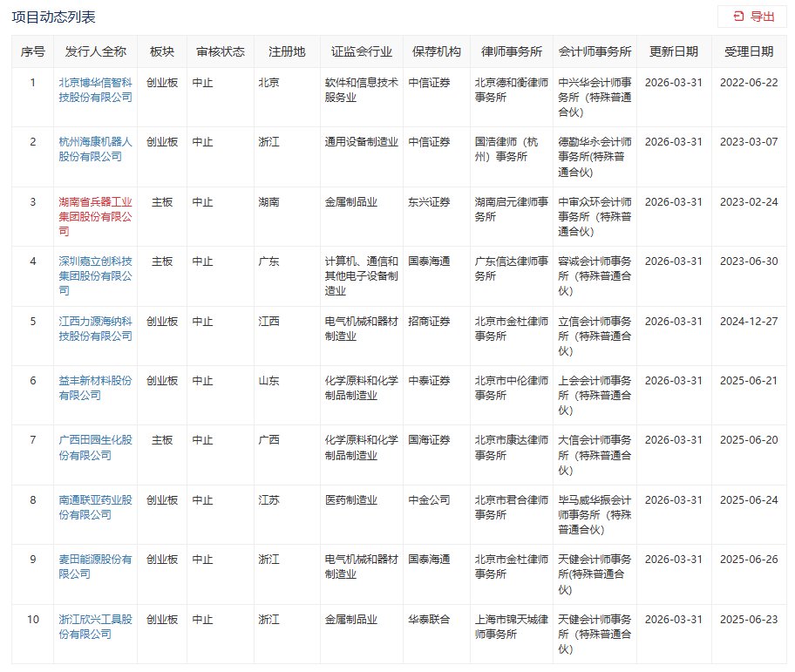Image resolution: width=795 pixels, height=672 pixels.
Task: Click the 会计师事务所 column header
Action: tap(595, 51)
